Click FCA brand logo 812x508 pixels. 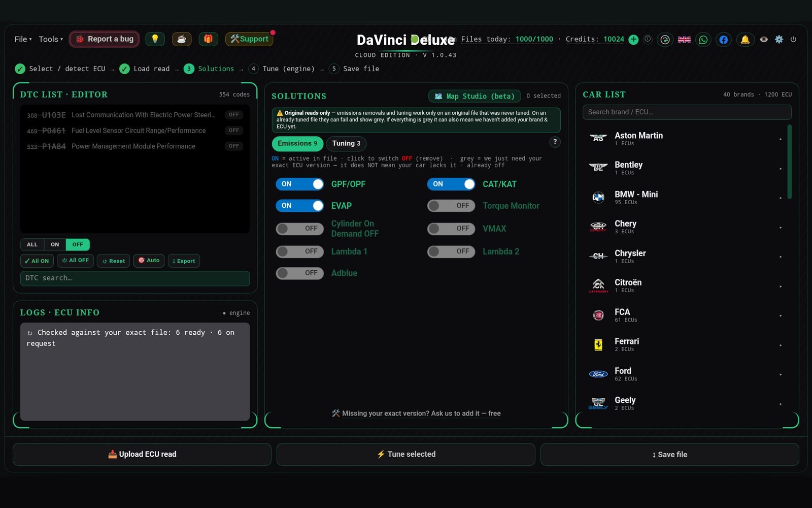598,315
